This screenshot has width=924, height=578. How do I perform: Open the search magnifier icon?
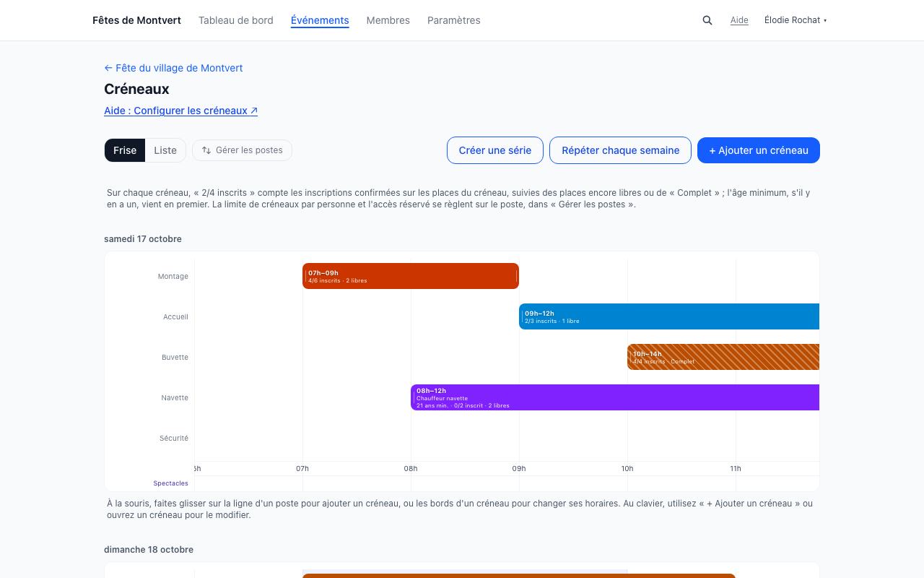pos(707,20)
